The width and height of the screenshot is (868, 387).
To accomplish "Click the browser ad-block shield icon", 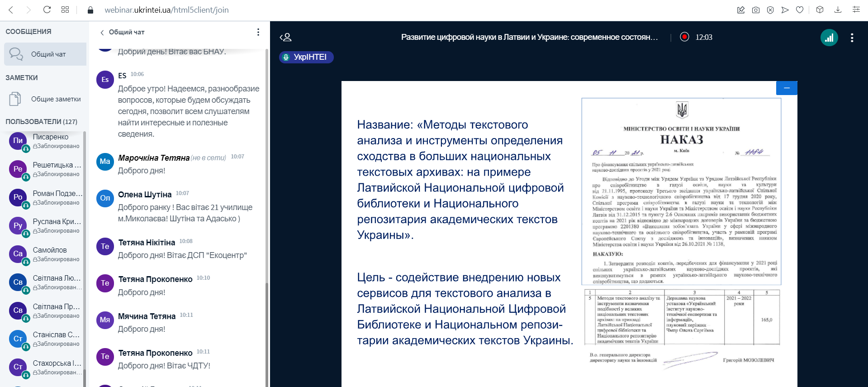I will tap(770, 10).
